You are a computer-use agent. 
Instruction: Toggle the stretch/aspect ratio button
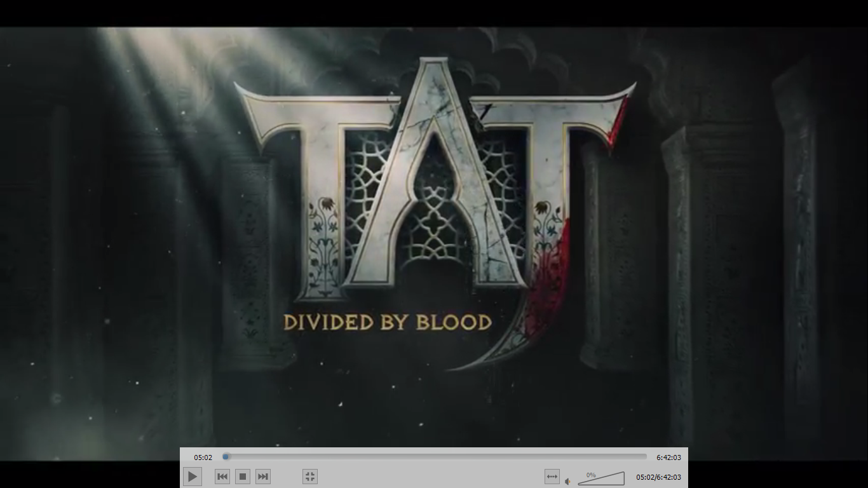pyautogui.click(x=552, y=477)
